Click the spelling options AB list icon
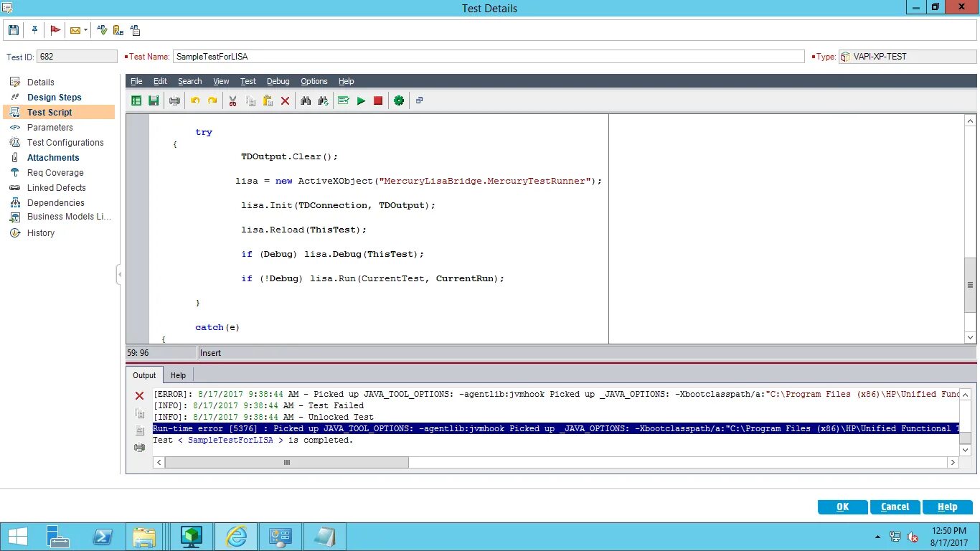 [x=135, y=30]
